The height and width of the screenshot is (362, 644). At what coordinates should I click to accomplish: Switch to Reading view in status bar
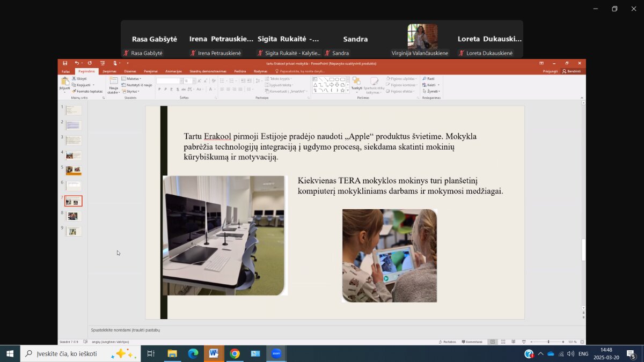pyautogui.click(x=513, y=342)
